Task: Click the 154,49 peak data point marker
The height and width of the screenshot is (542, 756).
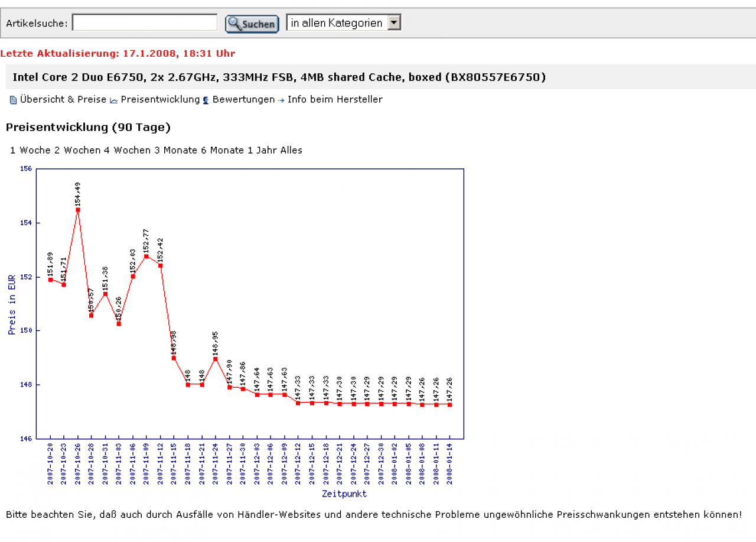Action: [x=78, y=210]
